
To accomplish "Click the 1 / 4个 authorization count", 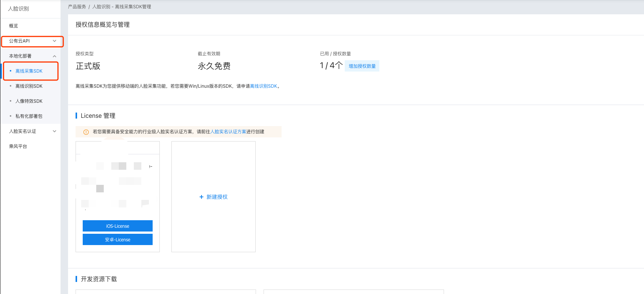I will pos(331,66).
